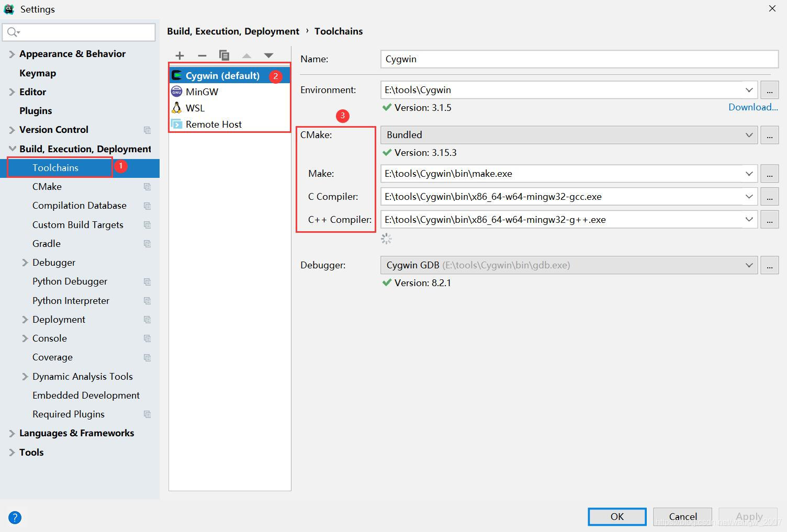The width and height of the screenshot is (787, 532).
Task: Click the Download... link
Action: pyautogui.click(x=753, y=107)
